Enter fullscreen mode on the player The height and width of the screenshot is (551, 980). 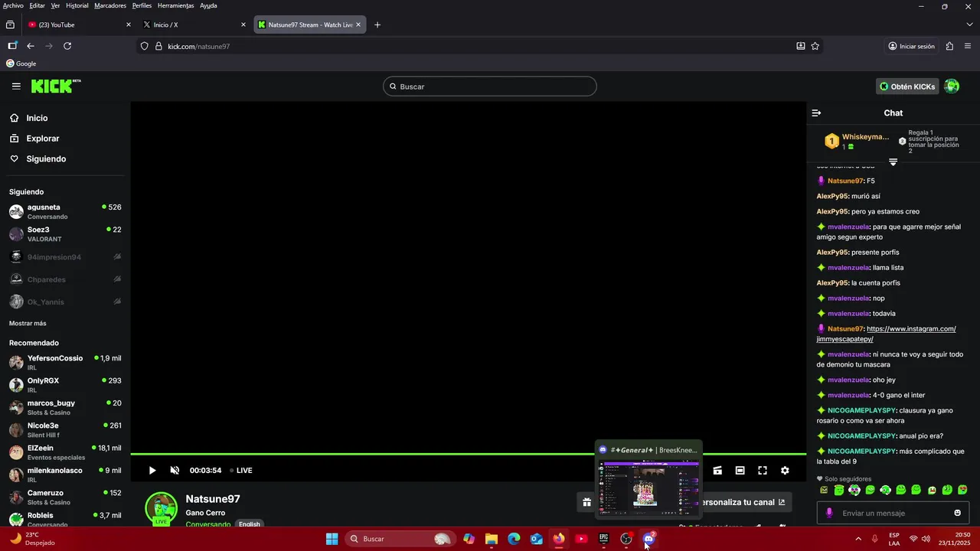[763, 471]
